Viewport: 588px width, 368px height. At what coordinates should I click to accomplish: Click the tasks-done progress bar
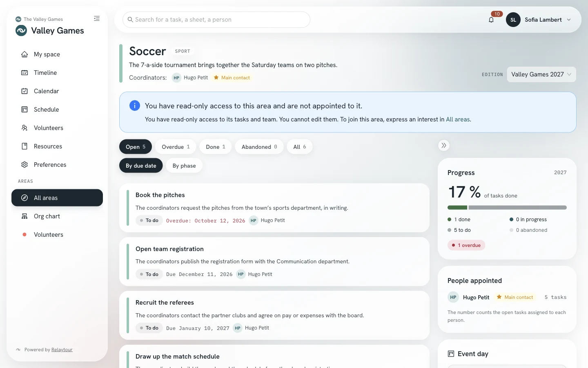[507, 208]
